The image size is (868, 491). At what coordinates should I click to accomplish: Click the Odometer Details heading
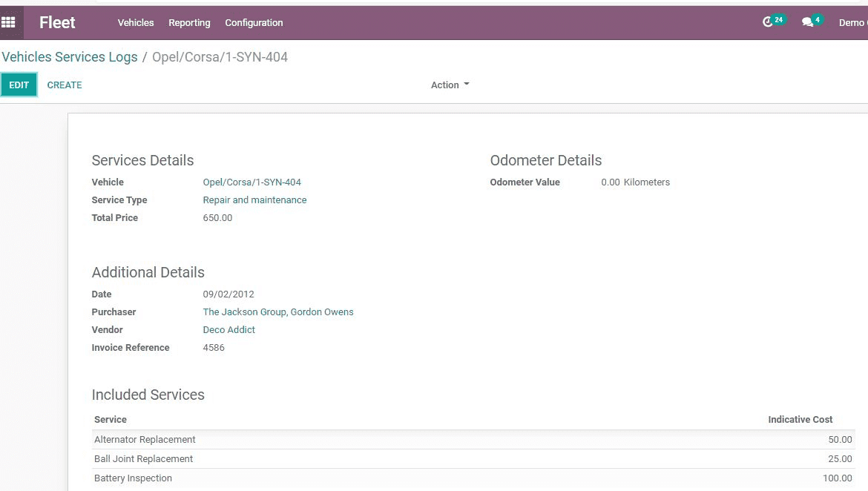(x=546, y=160)
